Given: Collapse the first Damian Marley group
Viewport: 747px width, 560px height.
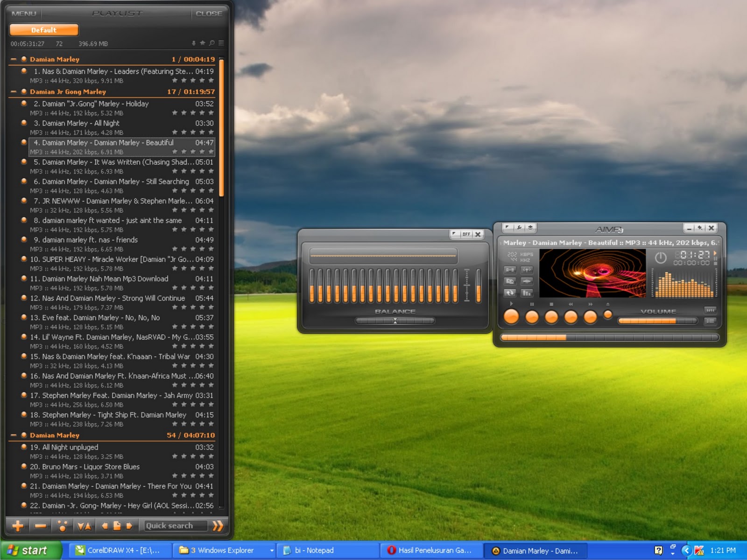Looking at the screenshot, I should [13, 59].
